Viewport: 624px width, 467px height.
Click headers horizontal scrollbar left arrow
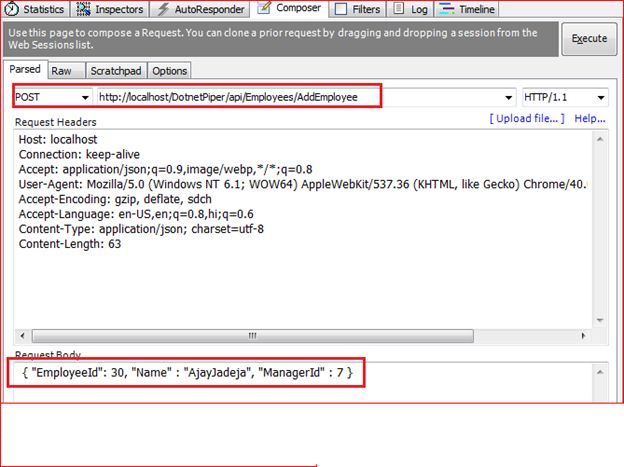point(22,336)
